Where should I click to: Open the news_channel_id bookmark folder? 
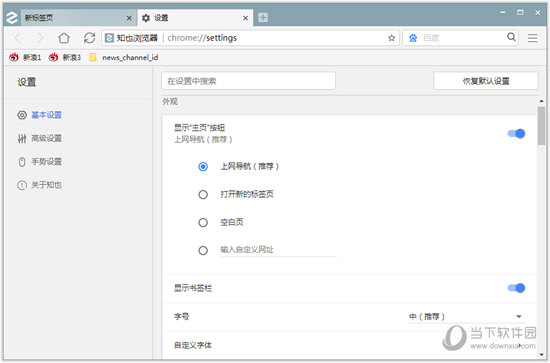(123, 58)
